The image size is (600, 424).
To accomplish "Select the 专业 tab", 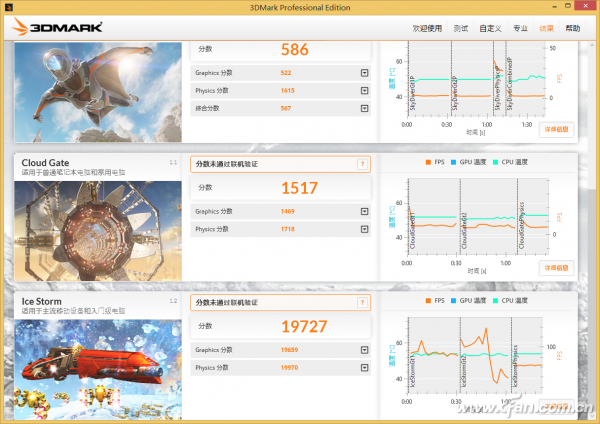I will coord(520,28).
